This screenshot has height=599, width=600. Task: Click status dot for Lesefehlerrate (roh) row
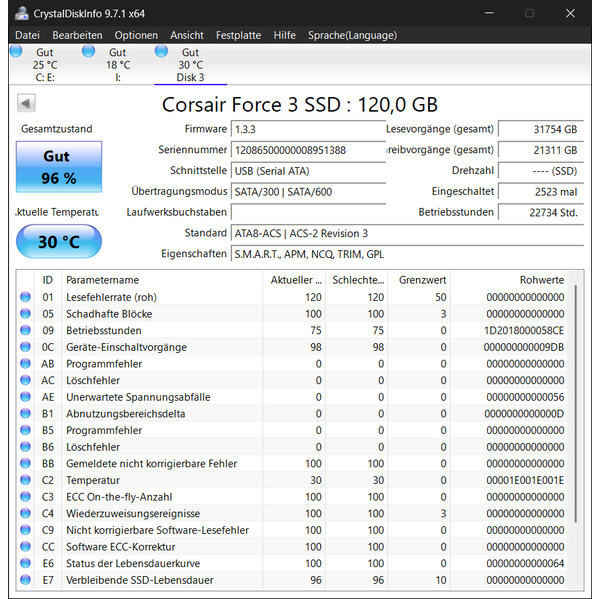(x=26, y=297)
